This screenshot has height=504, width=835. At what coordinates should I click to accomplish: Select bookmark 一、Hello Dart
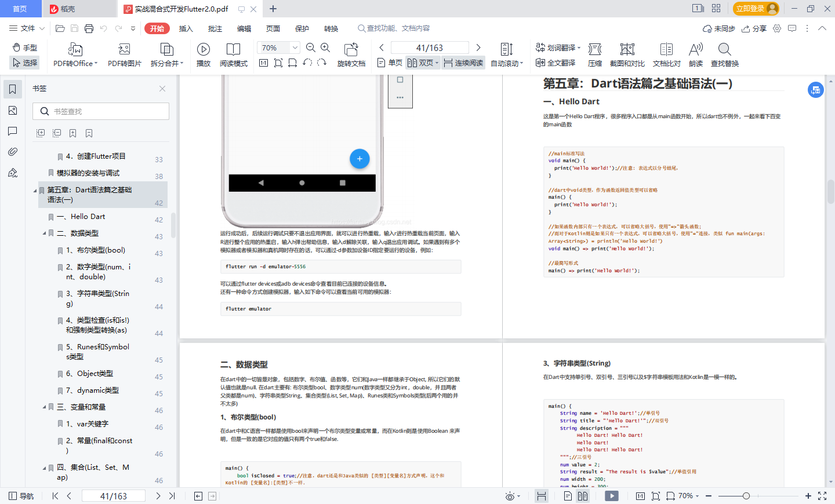pos(81,217)
